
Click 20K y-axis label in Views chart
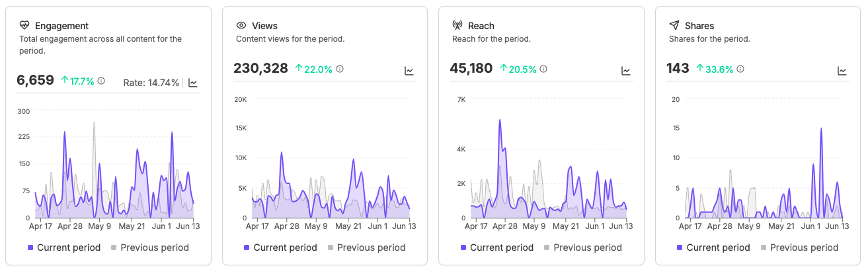click(241, 99)
